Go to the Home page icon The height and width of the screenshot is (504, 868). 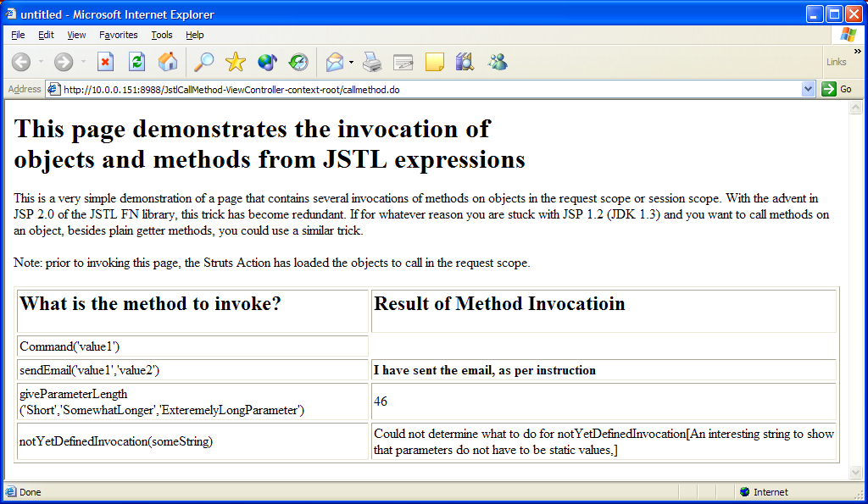(x=168, y=62)
